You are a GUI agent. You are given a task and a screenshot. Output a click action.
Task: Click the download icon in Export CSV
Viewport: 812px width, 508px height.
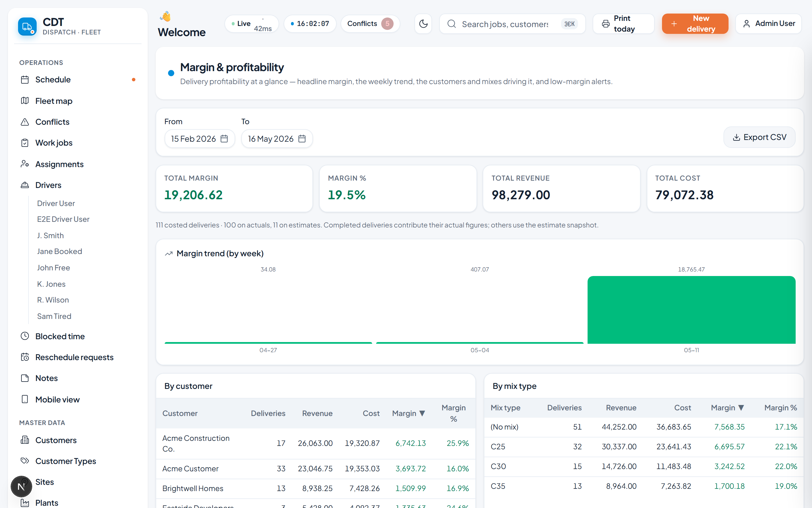tap(736, 137)
